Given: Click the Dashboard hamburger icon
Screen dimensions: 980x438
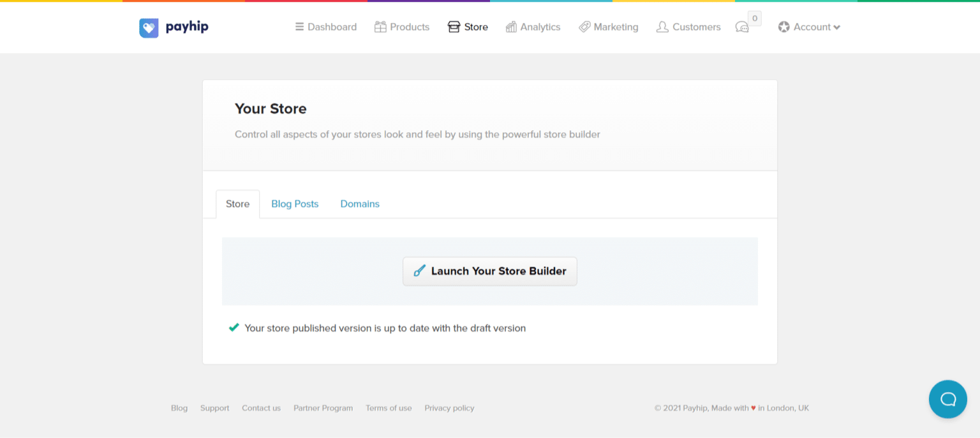Looking at the screenshot, I should [x=299, y=27].
